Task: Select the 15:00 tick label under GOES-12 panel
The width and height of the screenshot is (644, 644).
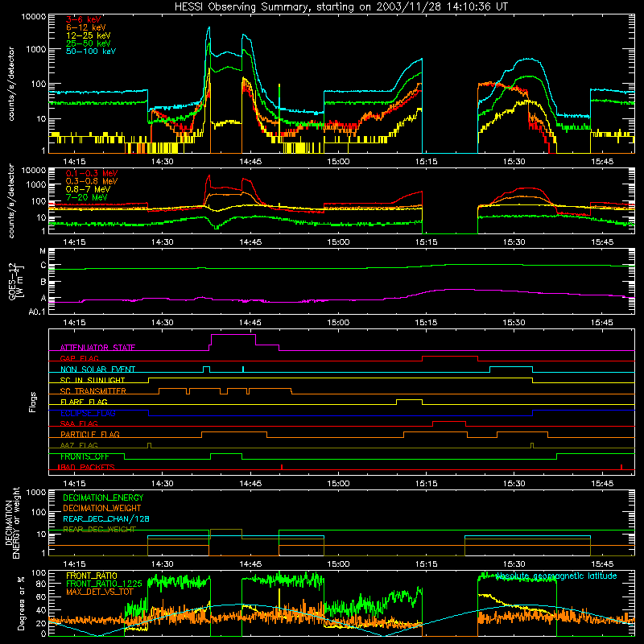Action: (x=338, y=323)
